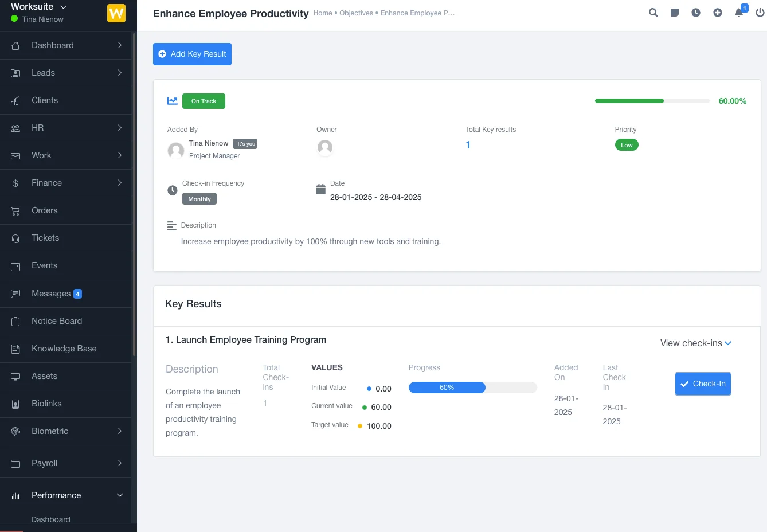
Task: Click the 60% key result progress bar
Action: [x=472, y=388]
